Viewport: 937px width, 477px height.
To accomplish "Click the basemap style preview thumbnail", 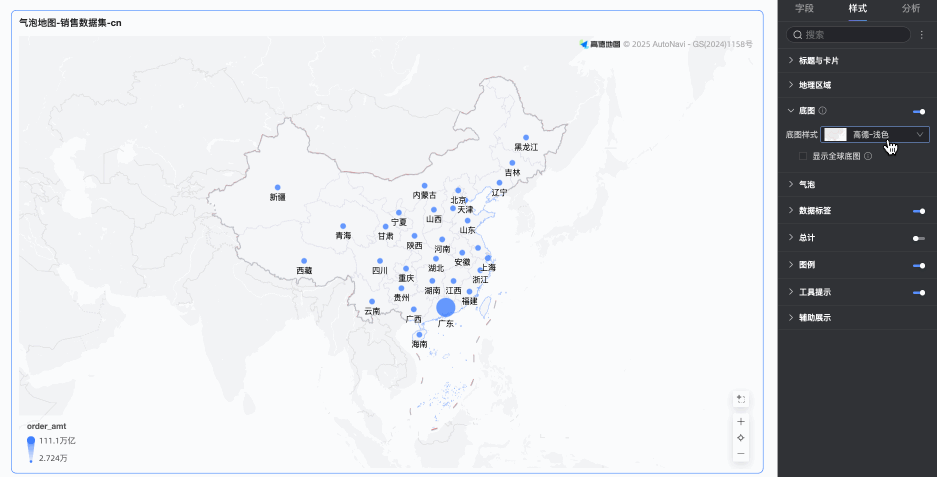I will tap(835, 134).
